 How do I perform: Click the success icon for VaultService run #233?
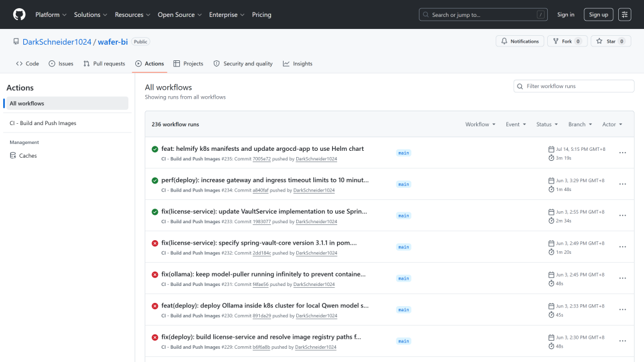click(x=155, y=212)
